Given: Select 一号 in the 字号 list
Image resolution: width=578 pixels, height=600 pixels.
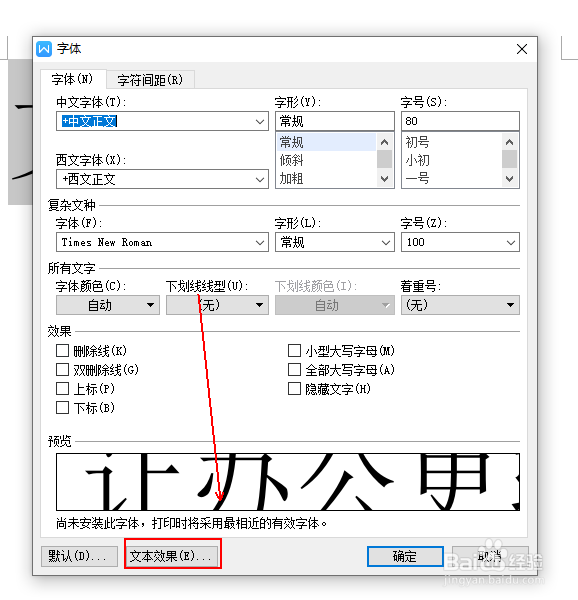Looking at the screenshot, I should [x=452, y=178].
